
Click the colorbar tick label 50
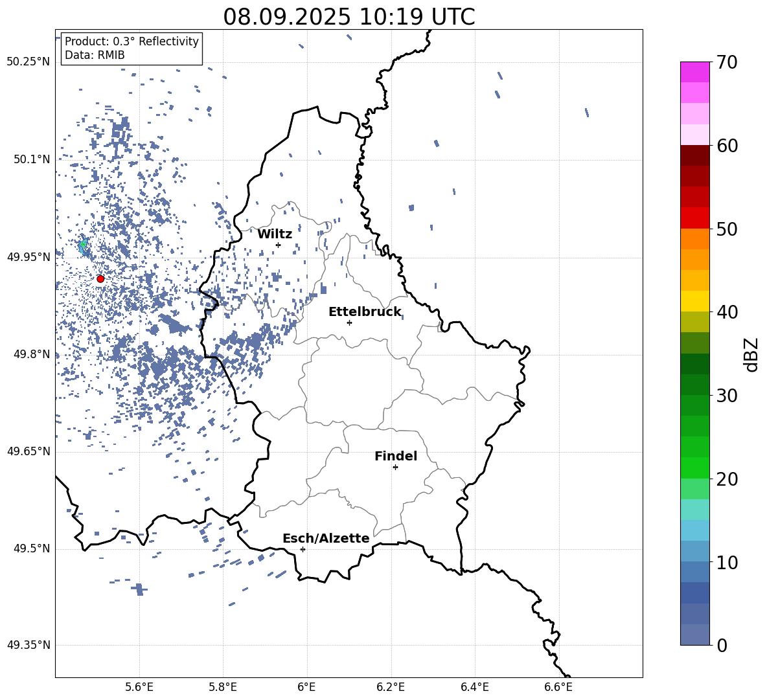coord(727,229)
